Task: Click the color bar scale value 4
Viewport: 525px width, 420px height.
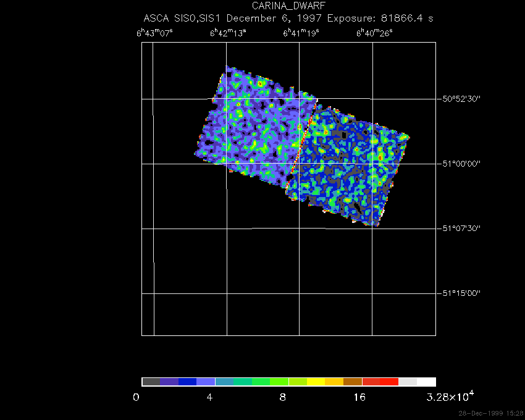Action: (x=209, y=398)
